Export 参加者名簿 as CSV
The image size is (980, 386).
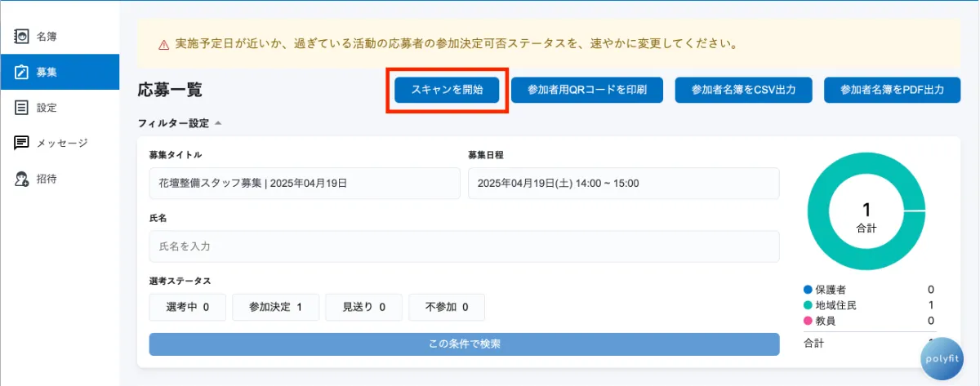point(743,90)
